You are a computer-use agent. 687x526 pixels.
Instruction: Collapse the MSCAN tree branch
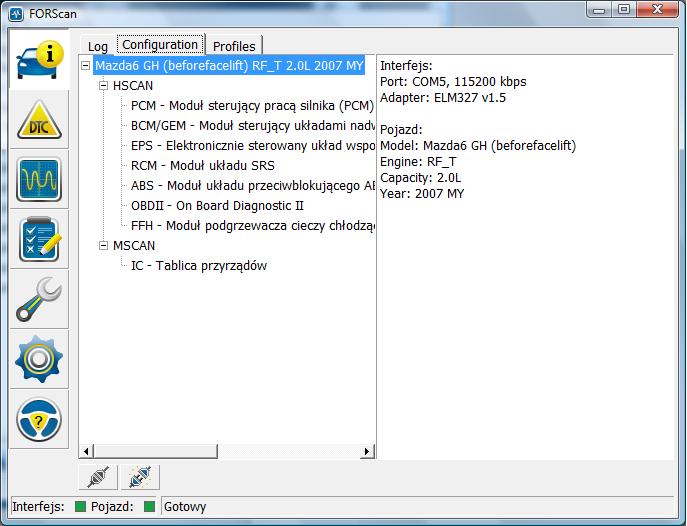coord(104,246)
